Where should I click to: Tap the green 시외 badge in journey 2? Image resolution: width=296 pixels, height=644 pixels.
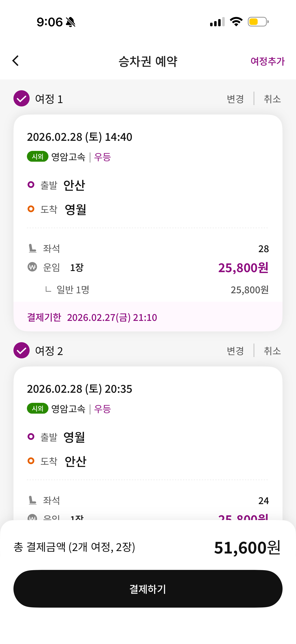coord(37,408)
